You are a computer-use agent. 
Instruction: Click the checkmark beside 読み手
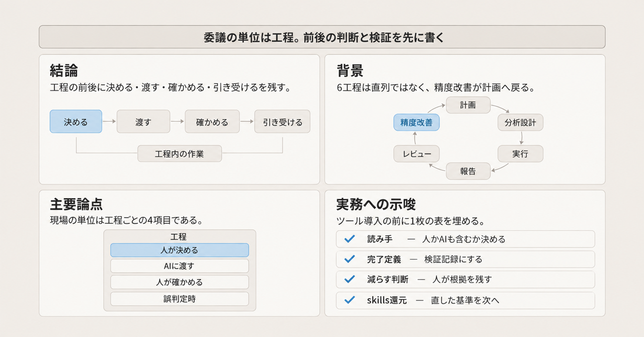click(349, 239)
